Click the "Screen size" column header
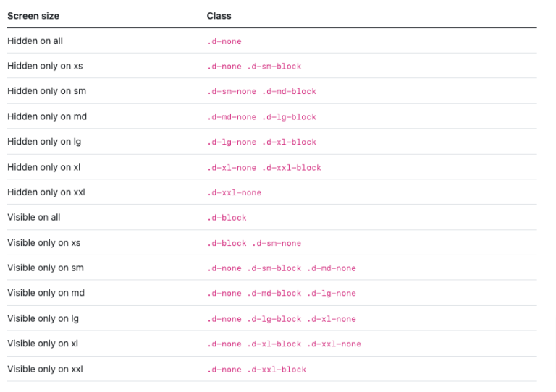This screenshot has height=392, width=556. click(33, 15)
